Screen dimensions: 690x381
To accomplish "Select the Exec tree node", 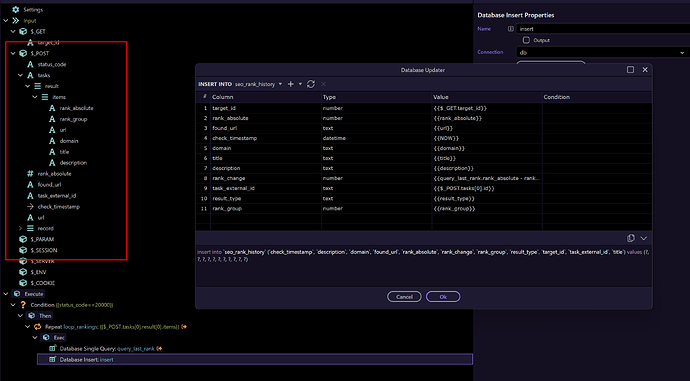I will pyautogui.click(x=59, y=337).
